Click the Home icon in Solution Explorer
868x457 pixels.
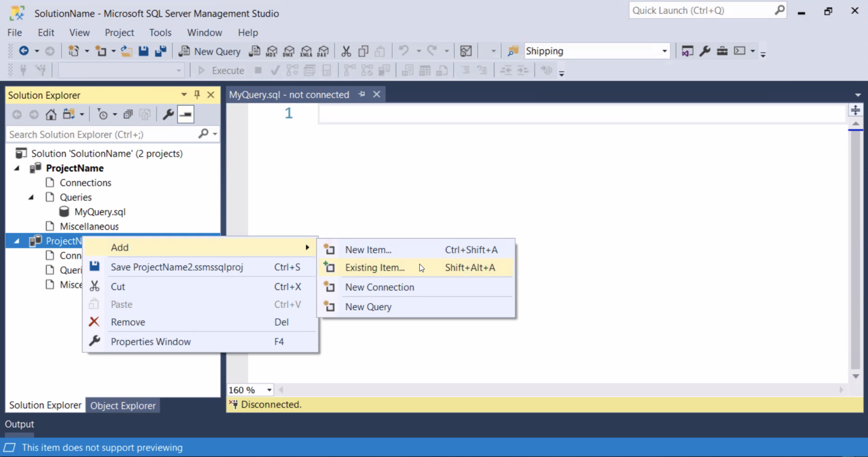(x=51, y=115)
